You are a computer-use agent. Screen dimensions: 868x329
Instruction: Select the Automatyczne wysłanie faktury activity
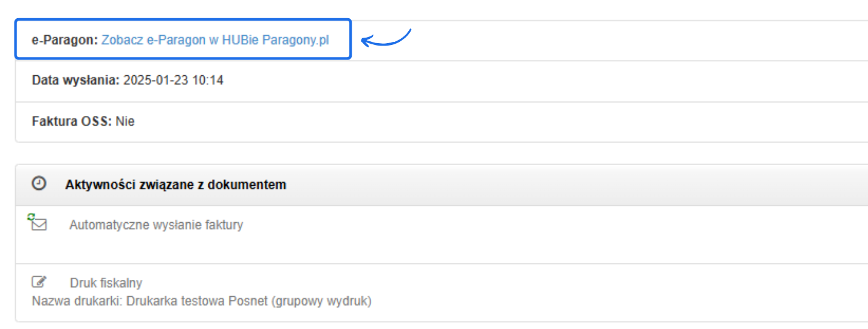156,225
